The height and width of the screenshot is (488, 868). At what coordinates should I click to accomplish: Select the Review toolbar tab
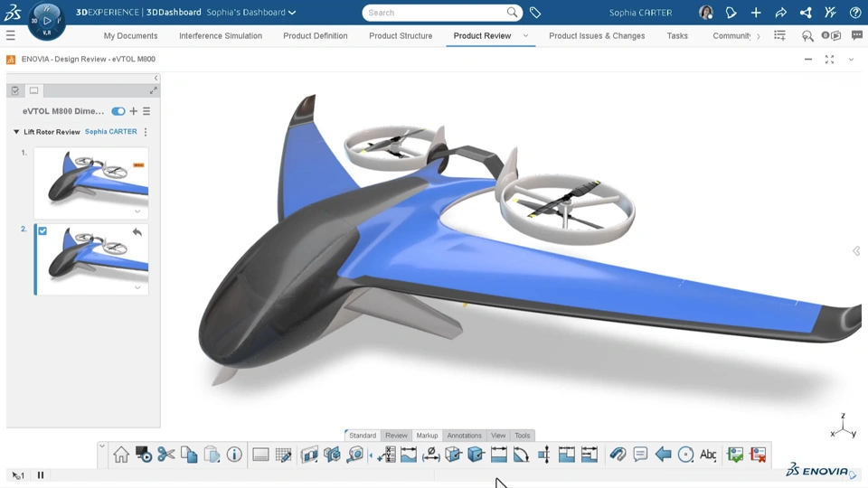[x=396, y=436]
